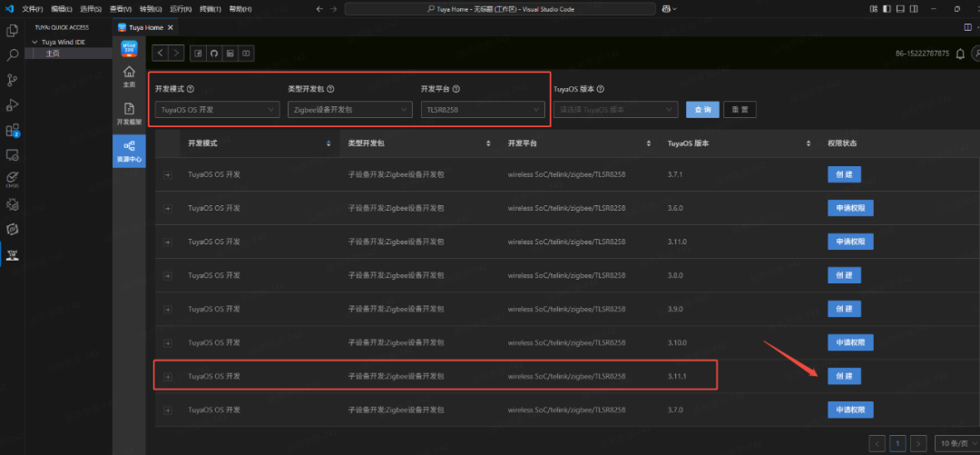
Task: Click the help icon next to 开发模式
Action: 191,90
